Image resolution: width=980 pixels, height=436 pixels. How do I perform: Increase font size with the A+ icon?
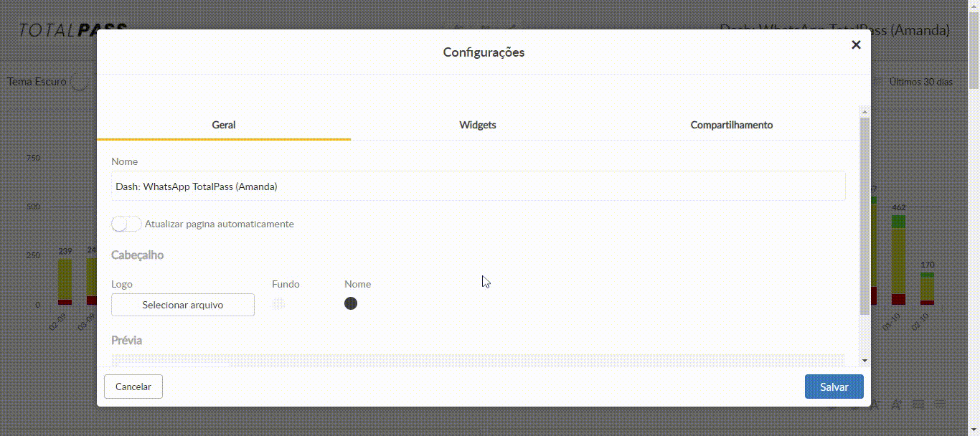coord(896,405)
